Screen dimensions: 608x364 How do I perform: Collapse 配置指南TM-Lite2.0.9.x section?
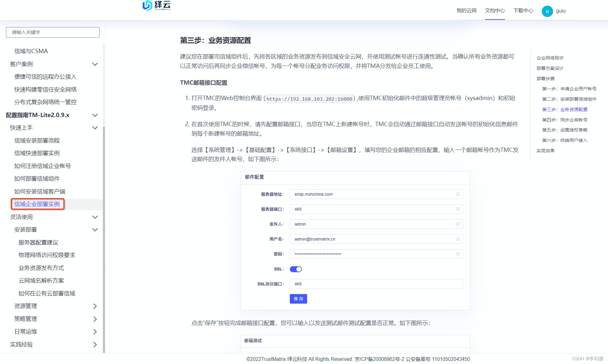pos(95,115)
